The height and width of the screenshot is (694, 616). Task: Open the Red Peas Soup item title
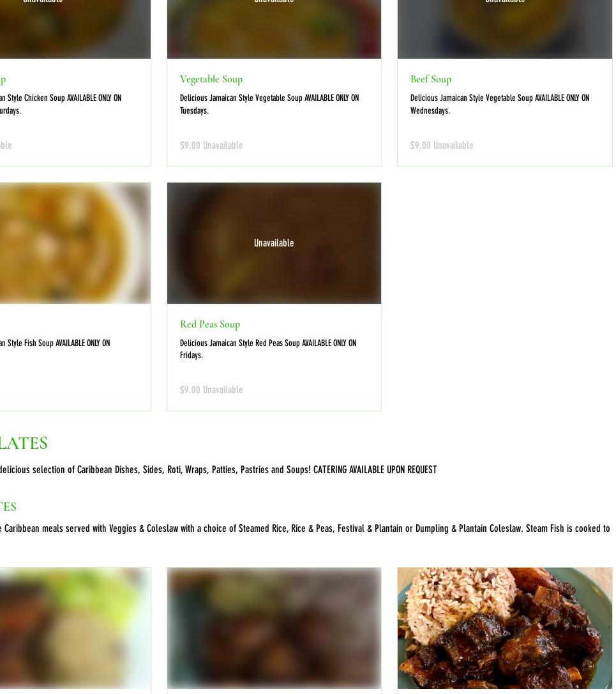point(210,324)
